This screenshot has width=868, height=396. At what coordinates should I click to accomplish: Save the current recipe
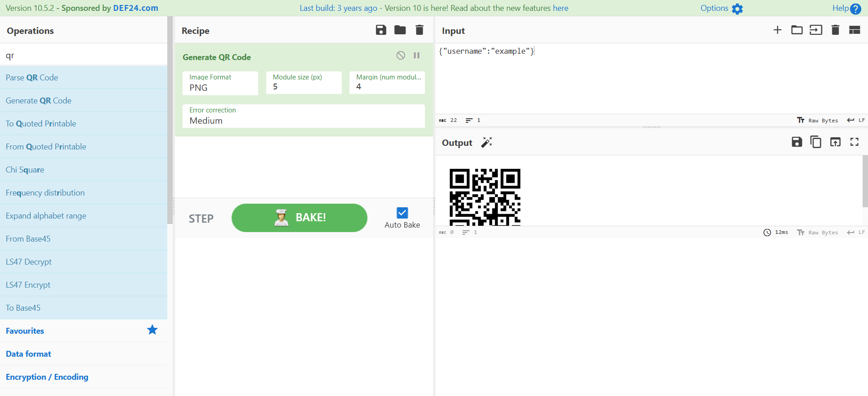point(381,30)
